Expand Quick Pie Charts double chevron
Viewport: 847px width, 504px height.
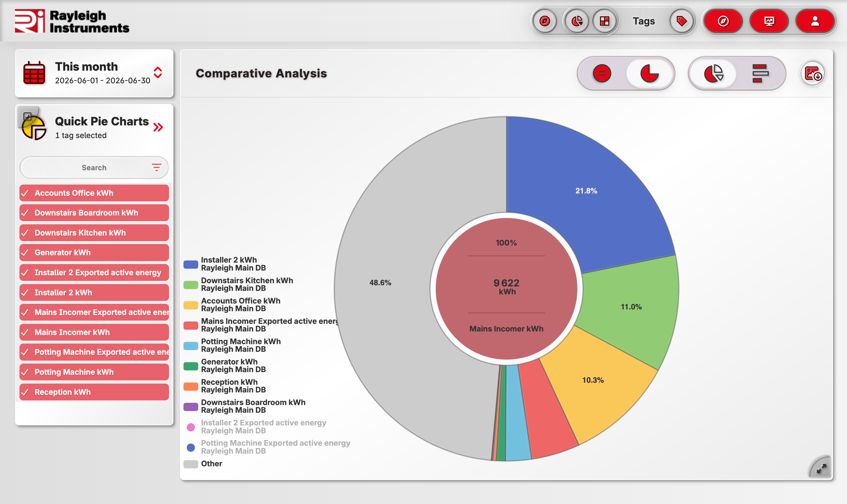click(x=158, y=127)
